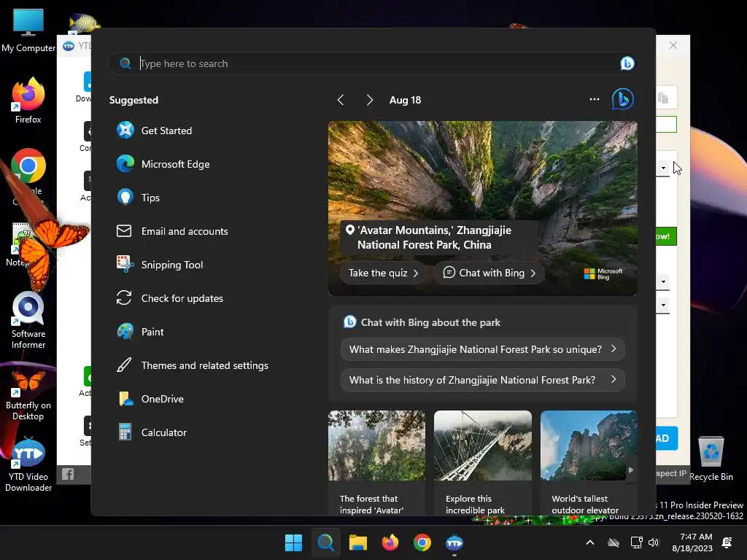Open top dropdown arrow in YTD window
The image size is (747, 560).
663,168
